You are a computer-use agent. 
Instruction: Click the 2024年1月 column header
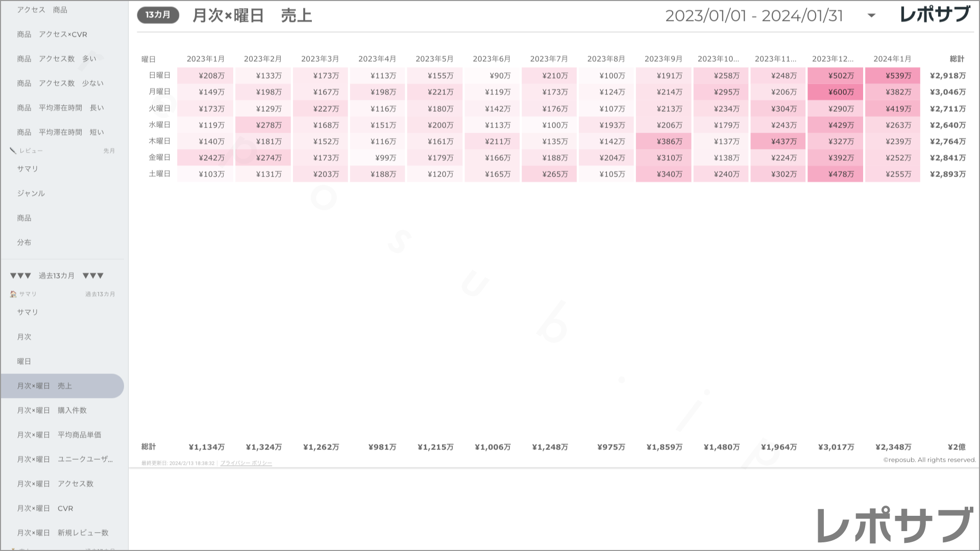click(892, 59)
